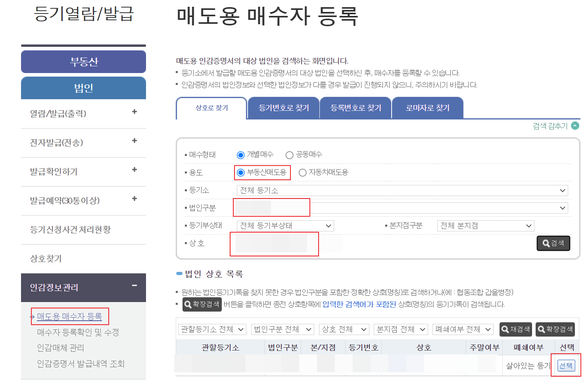588x385 pixels.
Task: Open 인감매체 관리 link
Action: pyautogui.click(x=60, y=348)
